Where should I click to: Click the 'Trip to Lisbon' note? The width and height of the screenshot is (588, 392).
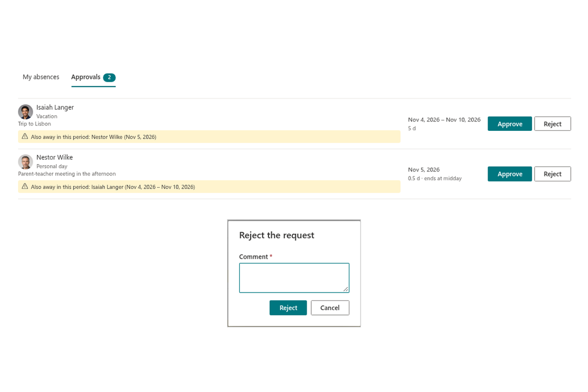click(34, 124)
